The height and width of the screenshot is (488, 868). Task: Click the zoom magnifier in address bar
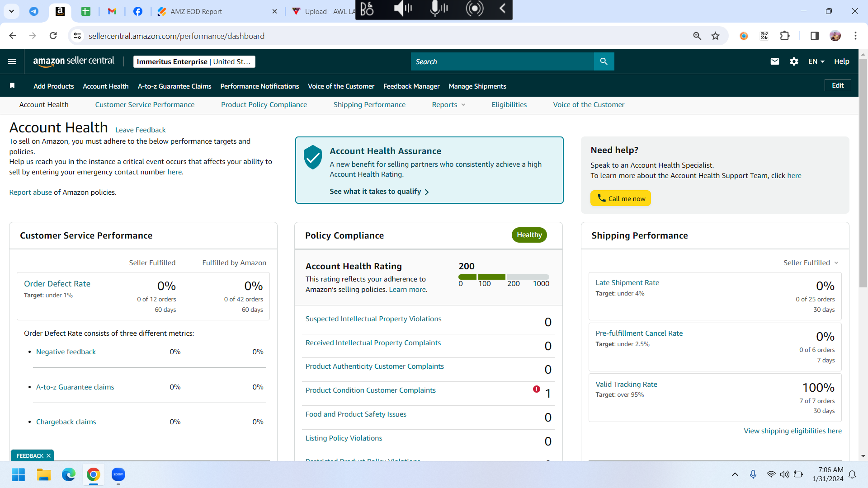(x=697, y=36)
